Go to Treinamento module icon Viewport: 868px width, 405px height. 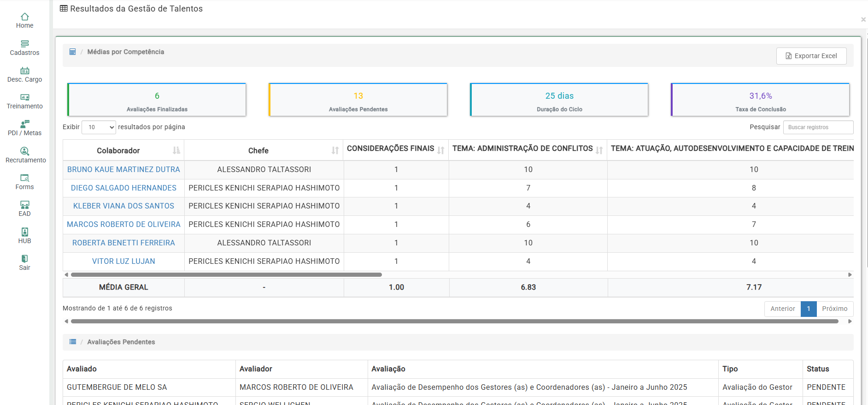click(25, 97)
